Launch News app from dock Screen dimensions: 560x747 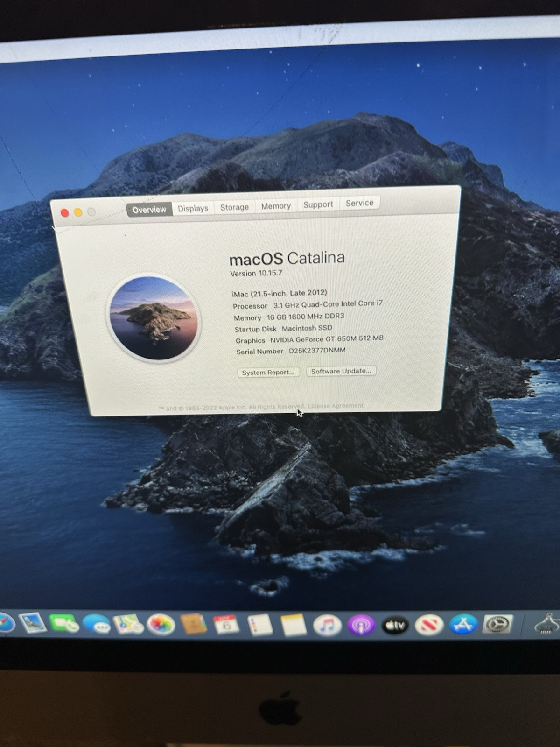click(x=429, y=625)
